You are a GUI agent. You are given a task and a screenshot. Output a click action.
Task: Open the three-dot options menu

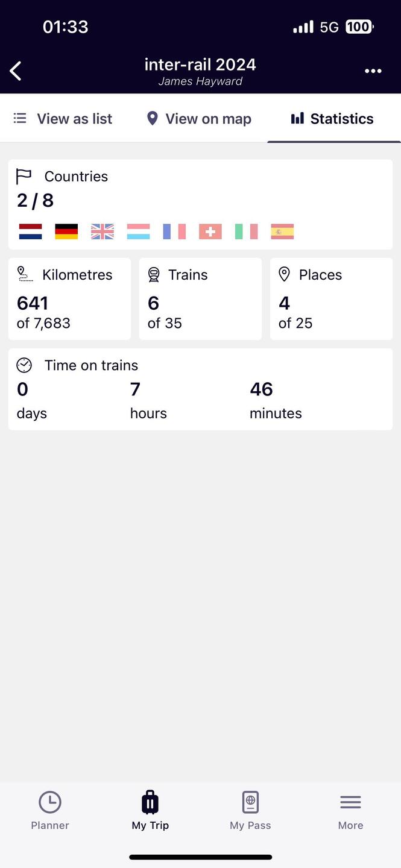click(x=373, y=71)
